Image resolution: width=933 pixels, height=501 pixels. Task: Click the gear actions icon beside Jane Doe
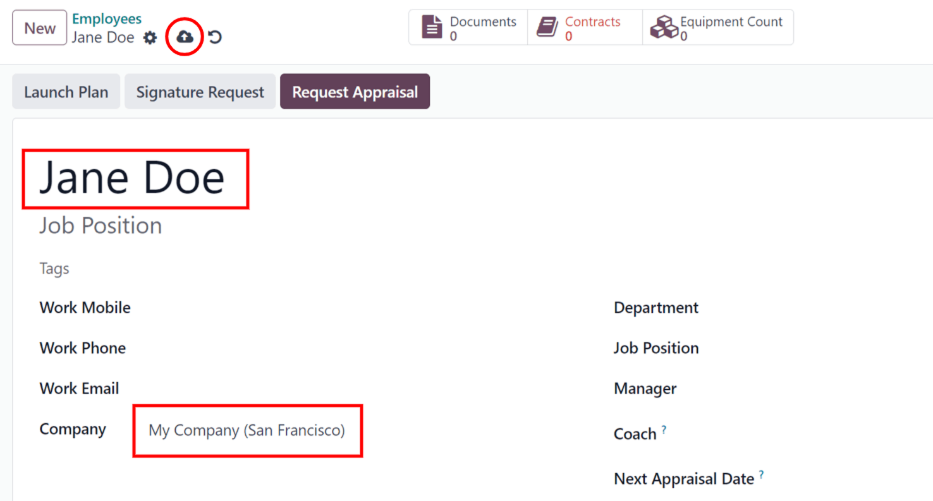coord(150,38)
